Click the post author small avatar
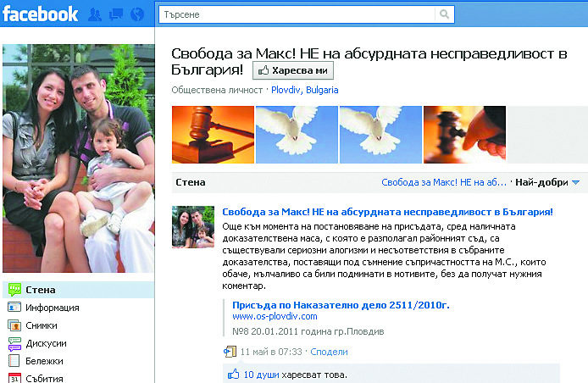The image size is (588, 383). click(x=193, y=227)
